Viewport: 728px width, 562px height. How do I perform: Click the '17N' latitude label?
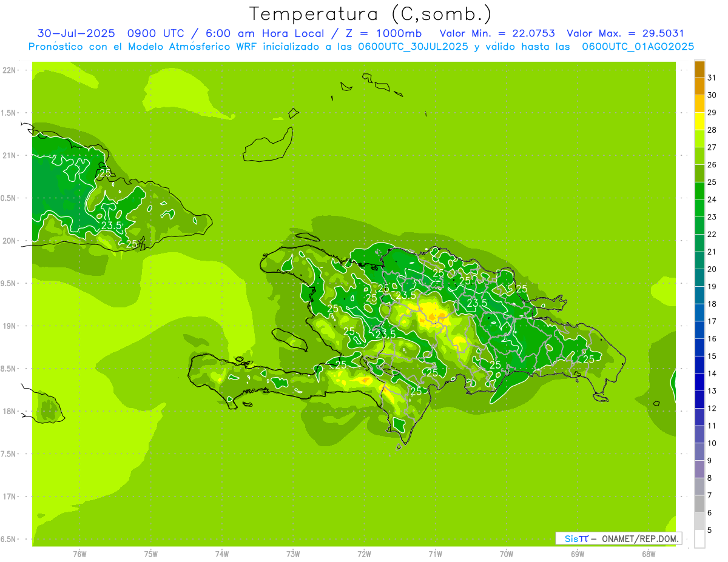click(9, 497)
